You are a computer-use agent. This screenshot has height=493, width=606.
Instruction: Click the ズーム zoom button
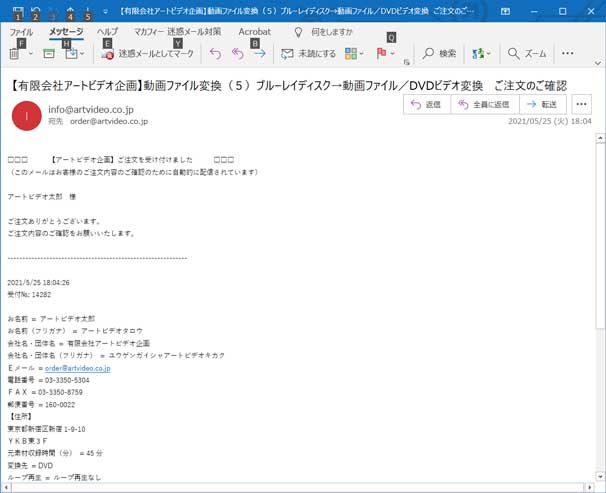point(527,53)
